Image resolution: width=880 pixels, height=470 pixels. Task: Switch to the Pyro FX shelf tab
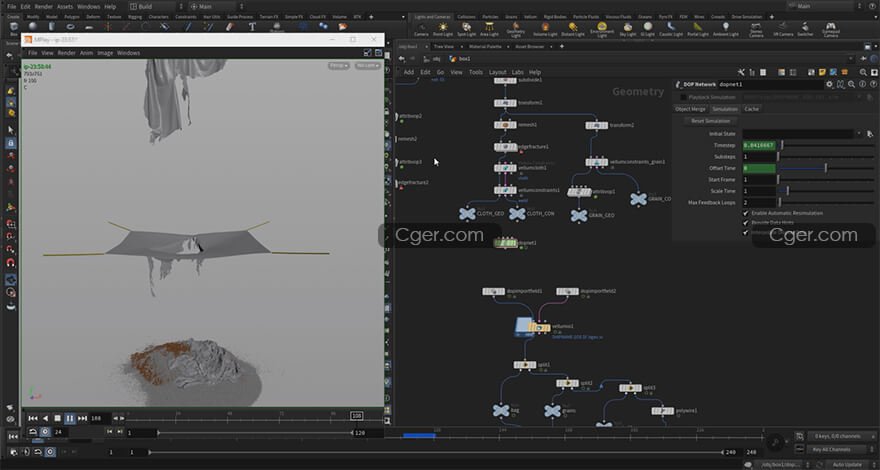point(668,17)
